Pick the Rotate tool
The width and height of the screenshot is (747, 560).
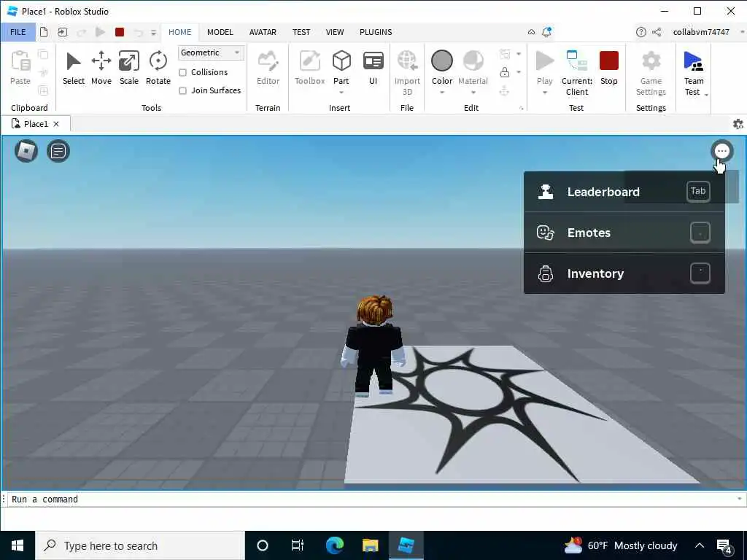pos(158,68)
